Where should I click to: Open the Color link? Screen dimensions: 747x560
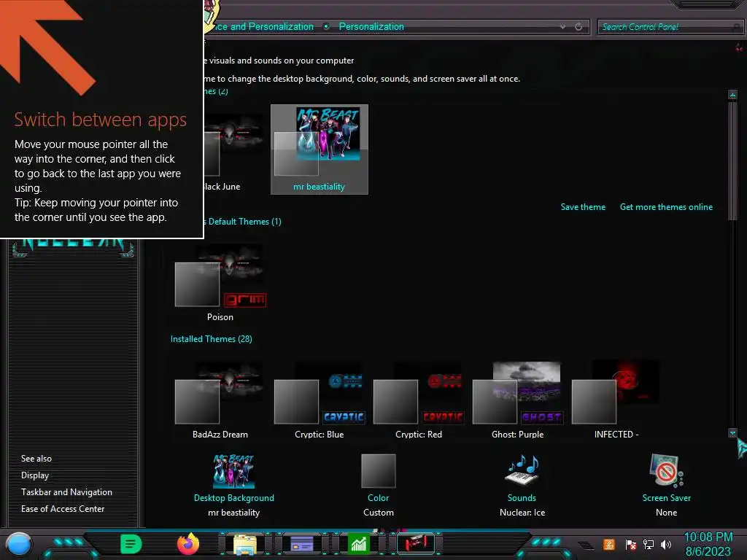tap(379, 497)
